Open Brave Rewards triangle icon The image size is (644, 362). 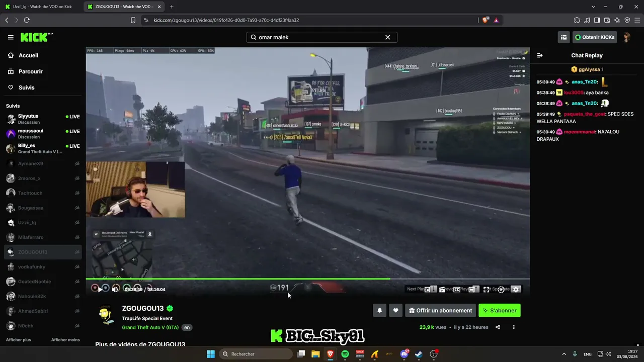(496, 20)
